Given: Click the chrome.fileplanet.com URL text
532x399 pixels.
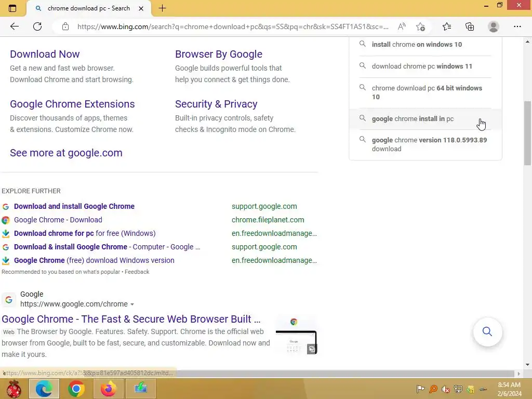Looking at the screenshot, I should tap(268, 220).
